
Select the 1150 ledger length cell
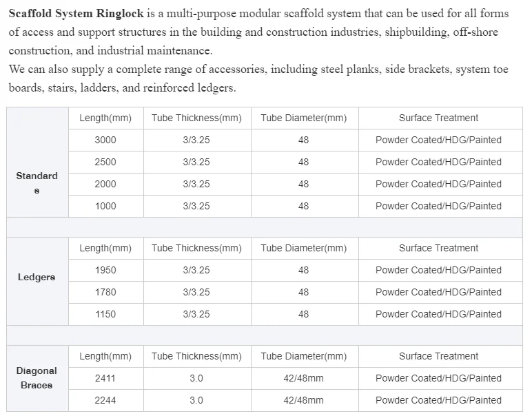click(106, 314)
